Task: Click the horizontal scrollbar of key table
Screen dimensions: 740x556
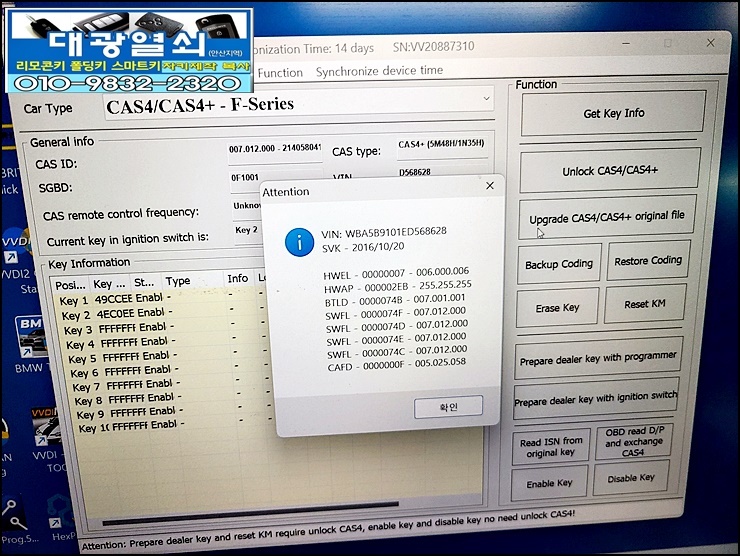Action: (250, 515)
